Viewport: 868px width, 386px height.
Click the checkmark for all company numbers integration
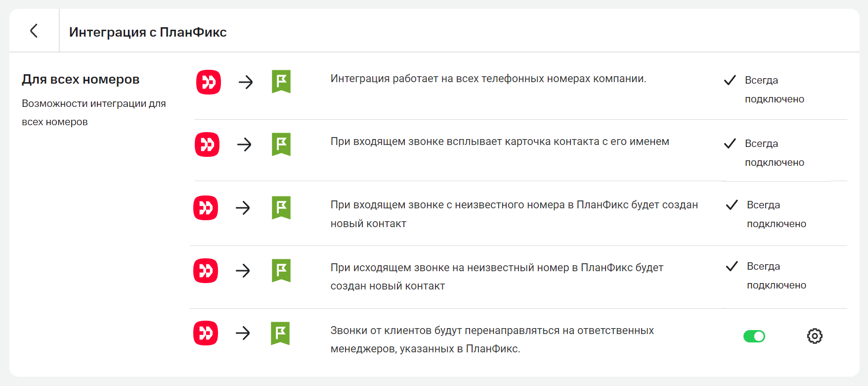pyautogui.click(x=730, y=80)
